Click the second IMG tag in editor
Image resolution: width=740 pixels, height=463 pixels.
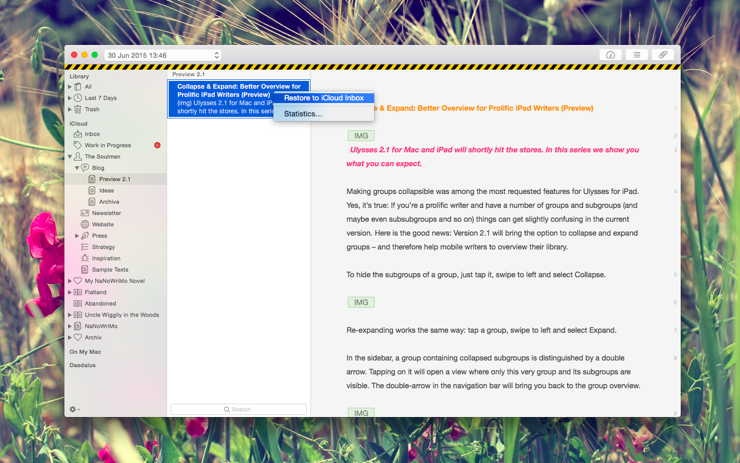tap(361, 302)
